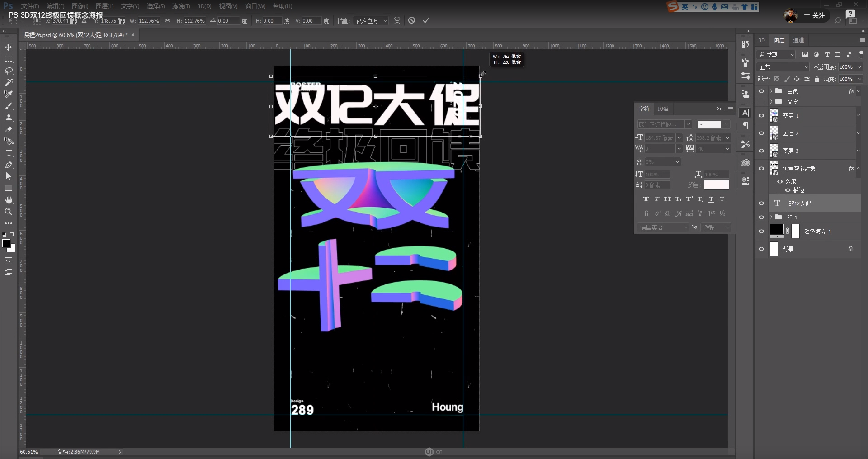Image resolution: width=868 pixels, height=459 pixels.
Task: Select the Path Selection tool
Action: (9, 176)
